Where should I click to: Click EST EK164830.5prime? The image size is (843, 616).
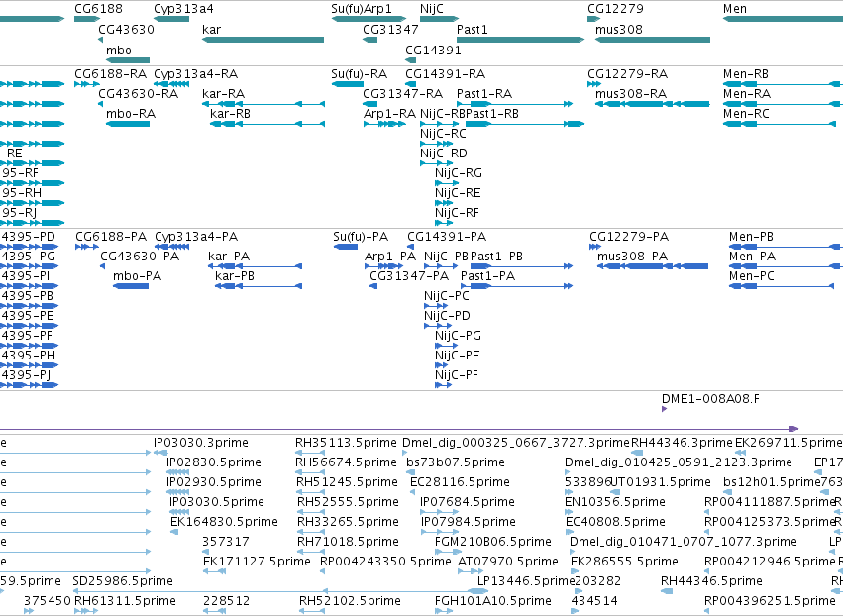pos(224,522)
